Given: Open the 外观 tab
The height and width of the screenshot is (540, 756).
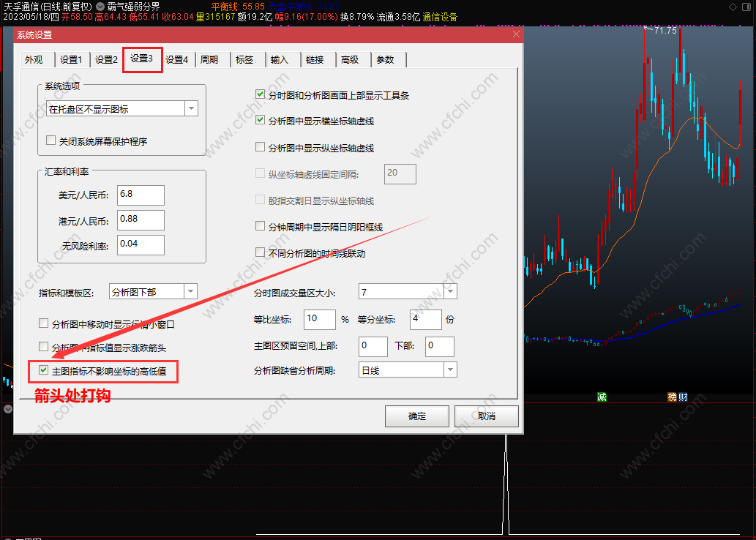Looking at the screenshot, I should tap(34, 60).
